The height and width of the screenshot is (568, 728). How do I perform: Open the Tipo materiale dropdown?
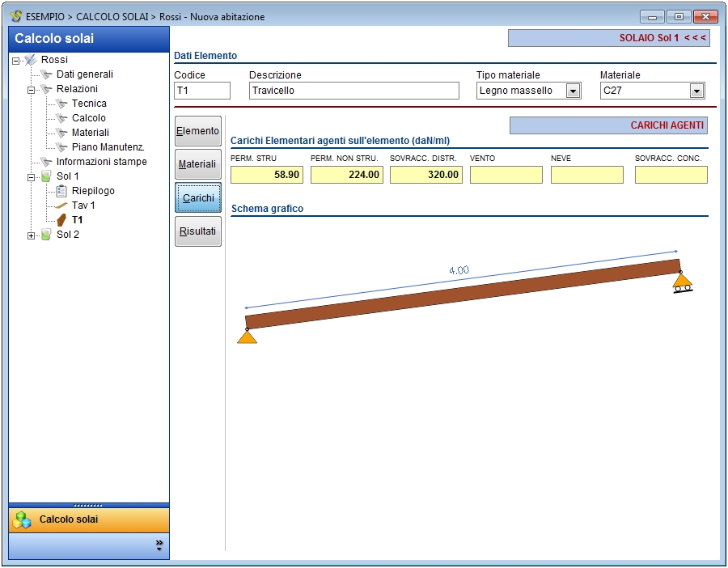[x=573, y=91]
